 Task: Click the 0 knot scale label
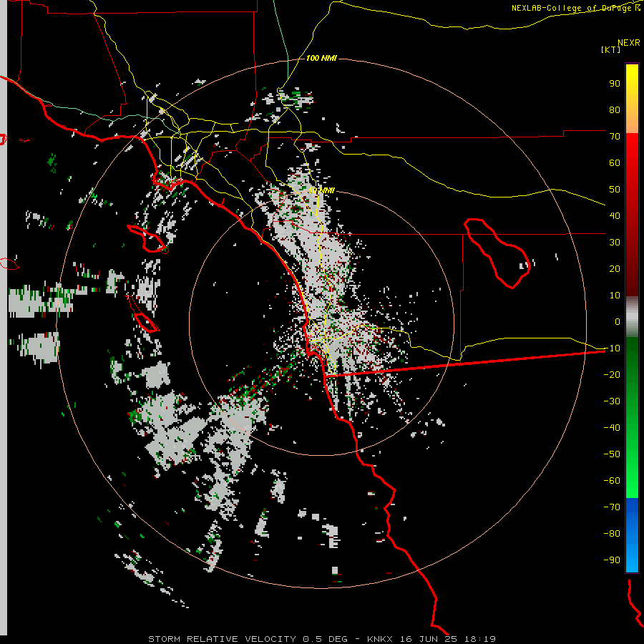tap(618, 322)
